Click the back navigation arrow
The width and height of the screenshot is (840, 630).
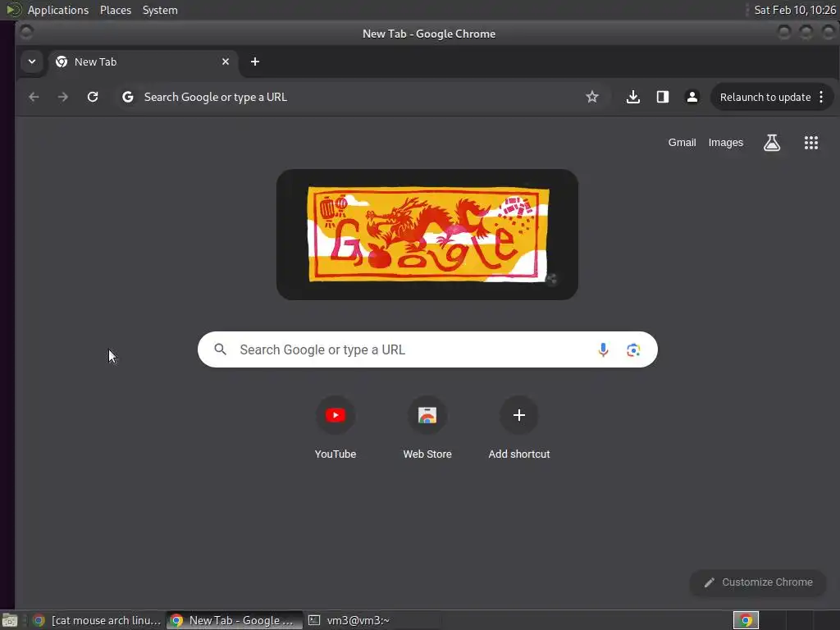(x=34, y=97)
